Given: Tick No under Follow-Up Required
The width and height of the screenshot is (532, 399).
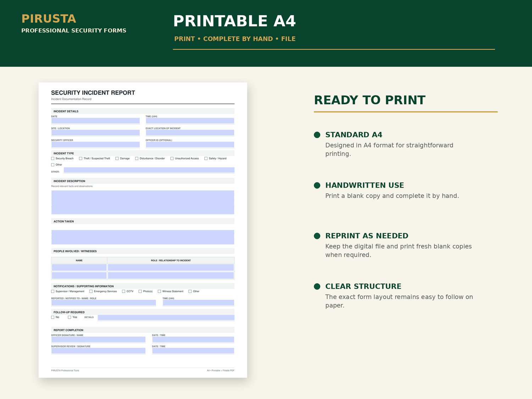Looking at the screenshot, I should tap(53, 317).
